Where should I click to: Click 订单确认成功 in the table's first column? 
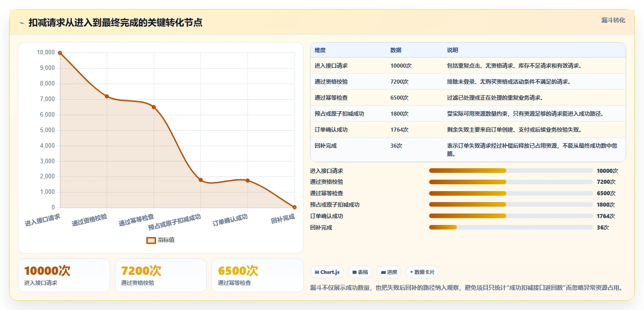click(x=331, y=130)
